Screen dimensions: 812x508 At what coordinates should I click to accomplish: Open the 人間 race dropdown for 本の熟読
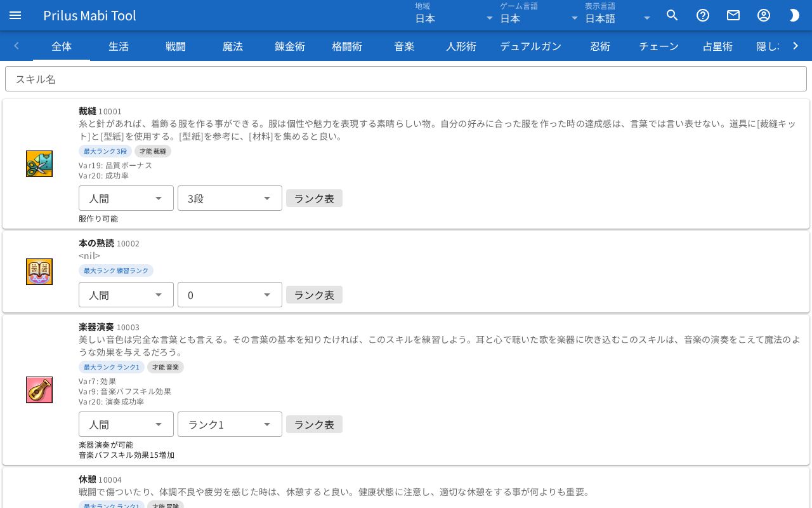126,295
